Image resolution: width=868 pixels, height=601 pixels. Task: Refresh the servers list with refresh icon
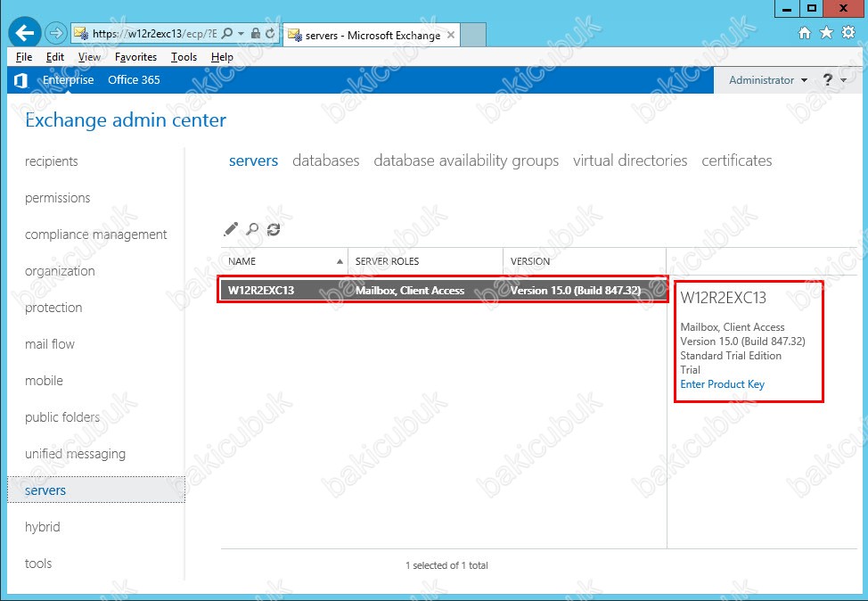[274, 229]
